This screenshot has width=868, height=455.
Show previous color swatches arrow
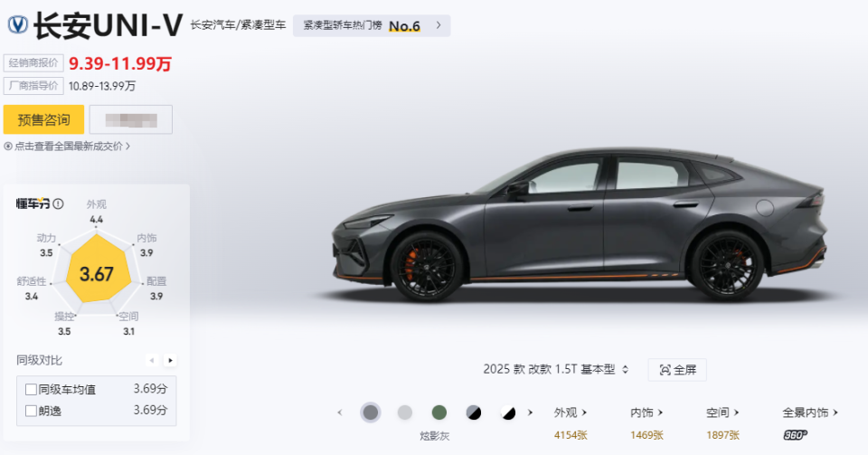click(x=340, y=412)
